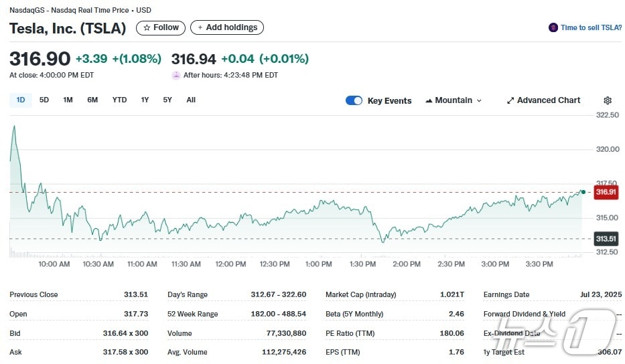Click the plus icon in Add holdings
The width and height of the screenshot is (625, 364).
pyautogui.click(x=200, y=27)
